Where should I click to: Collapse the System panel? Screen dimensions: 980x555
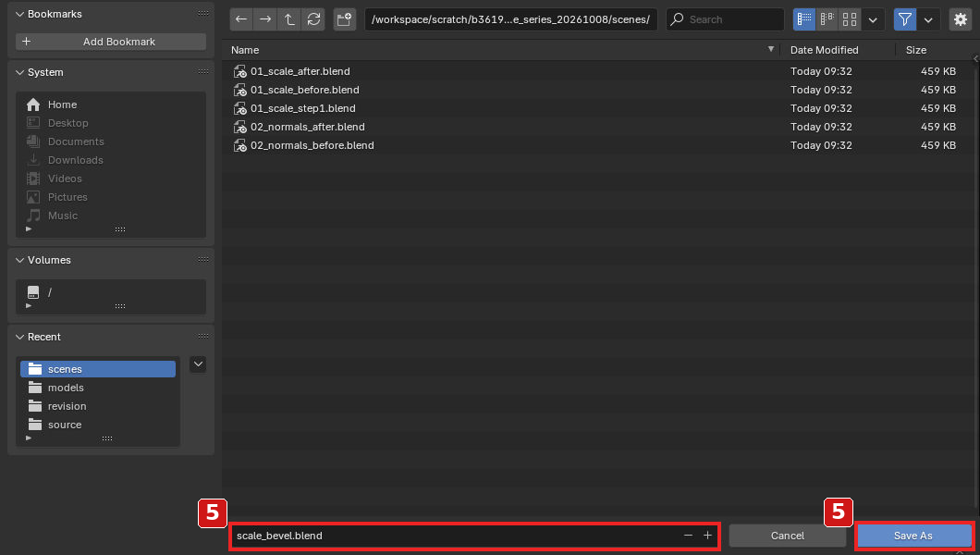(20, 72)
